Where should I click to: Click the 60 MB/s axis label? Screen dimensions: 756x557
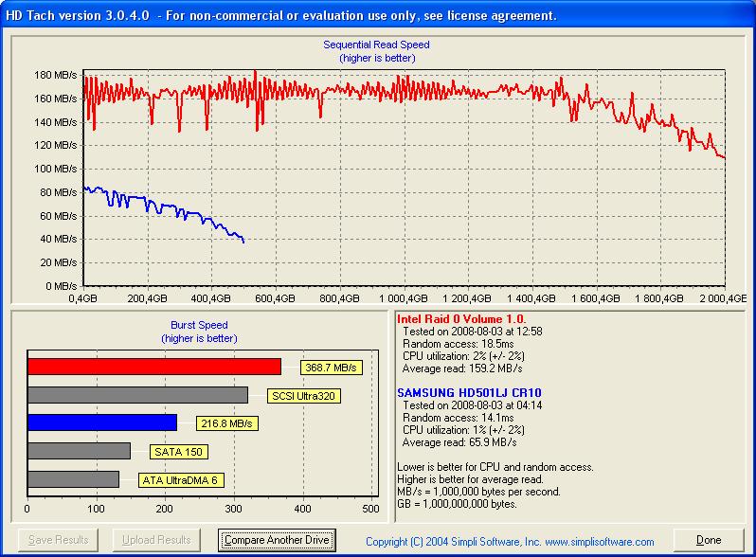pos(59,216)
